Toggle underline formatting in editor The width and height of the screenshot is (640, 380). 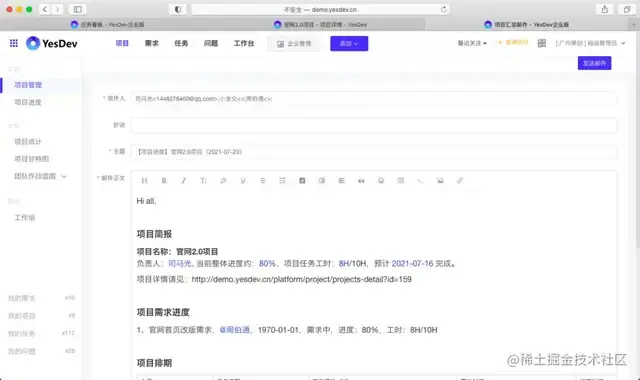(243, 180)
